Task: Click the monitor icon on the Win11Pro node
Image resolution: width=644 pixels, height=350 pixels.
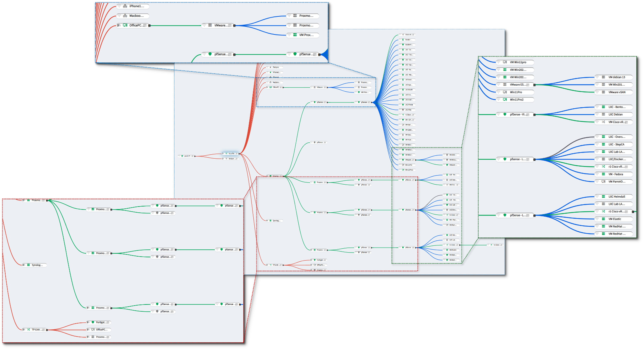Action: 505,93
